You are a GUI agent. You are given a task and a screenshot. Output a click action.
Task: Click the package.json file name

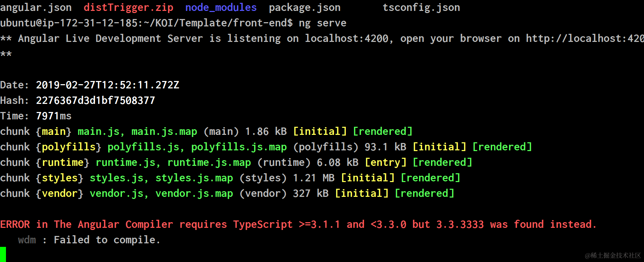304,8
